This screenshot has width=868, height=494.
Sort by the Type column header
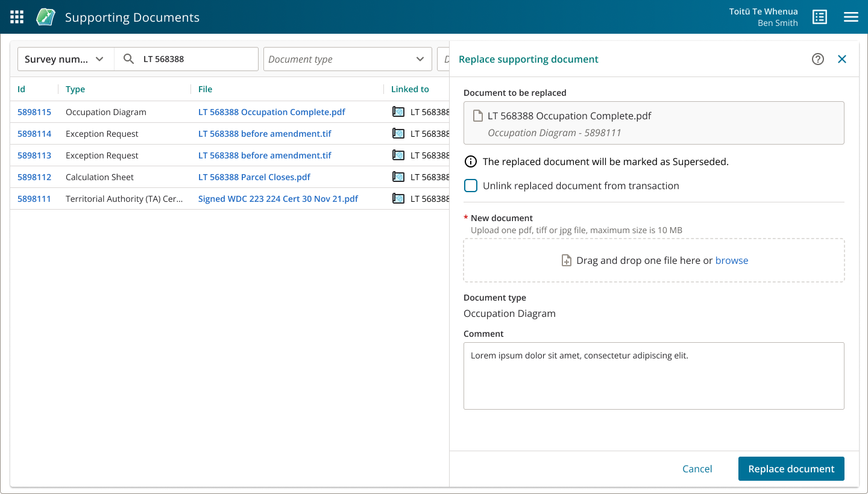[x=75, y=89]
